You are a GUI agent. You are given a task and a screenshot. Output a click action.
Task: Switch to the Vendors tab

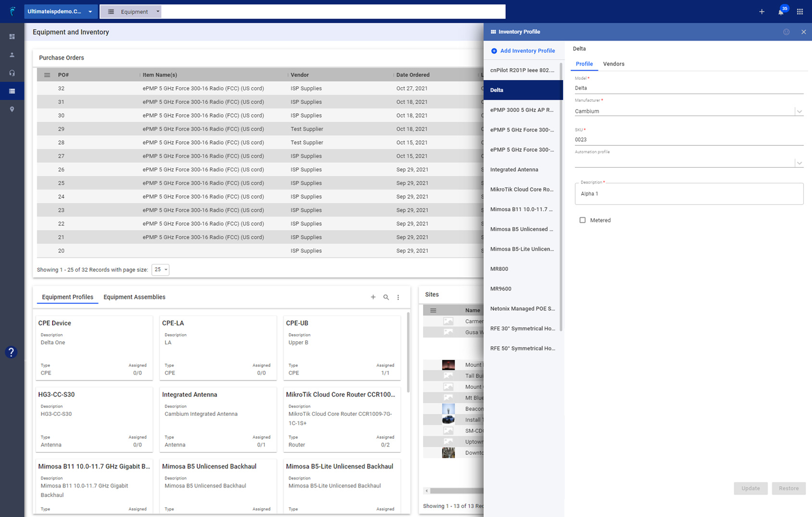click(x=614, y=64)
